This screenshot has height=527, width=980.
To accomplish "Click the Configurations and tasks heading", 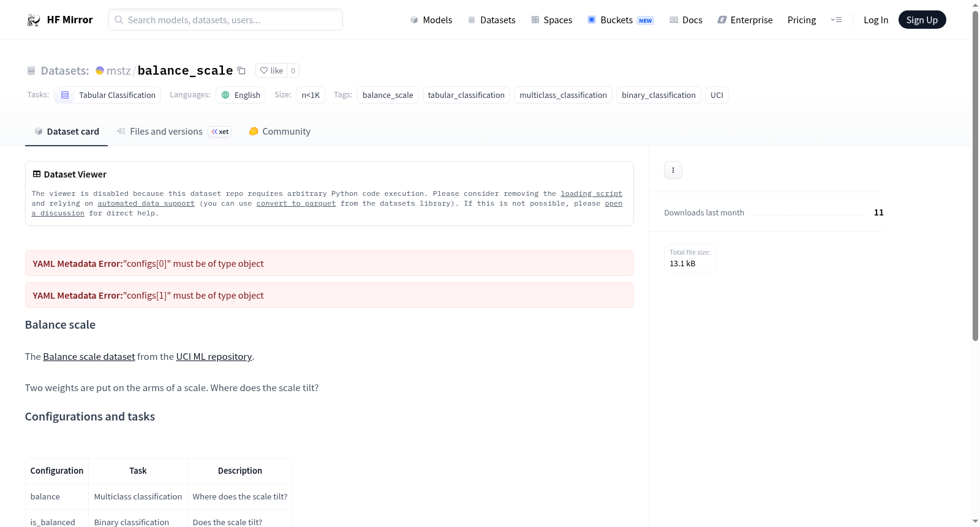I will (x=90, y=416).
